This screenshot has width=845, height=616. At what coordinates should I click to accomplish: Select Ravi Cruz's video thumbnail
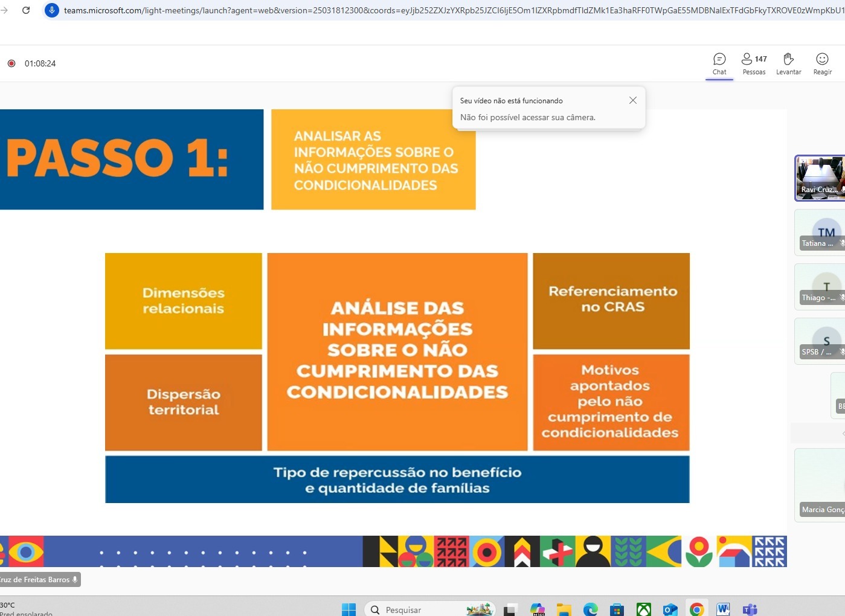tap(820, 178)
